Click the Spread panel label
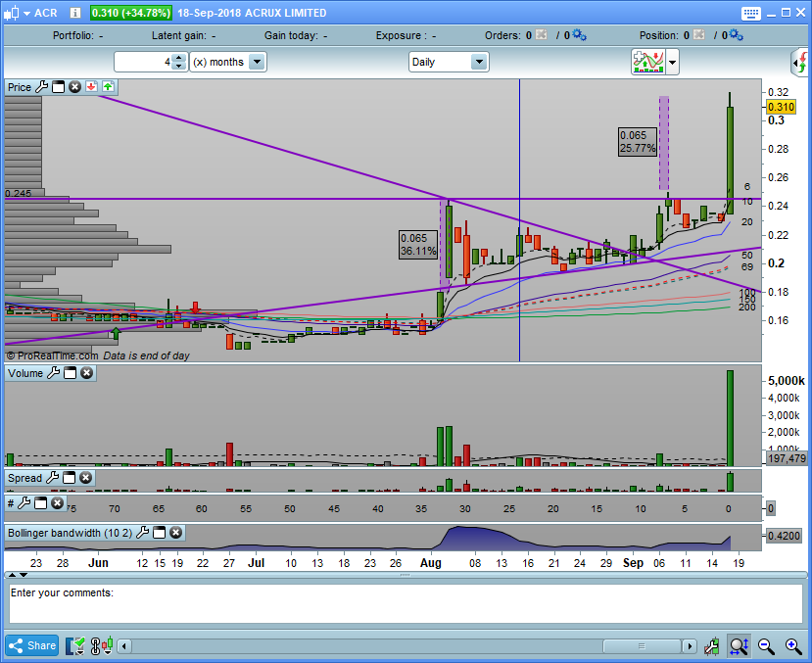This screenshot has height=663, width=812. click(x=24, y=478)
